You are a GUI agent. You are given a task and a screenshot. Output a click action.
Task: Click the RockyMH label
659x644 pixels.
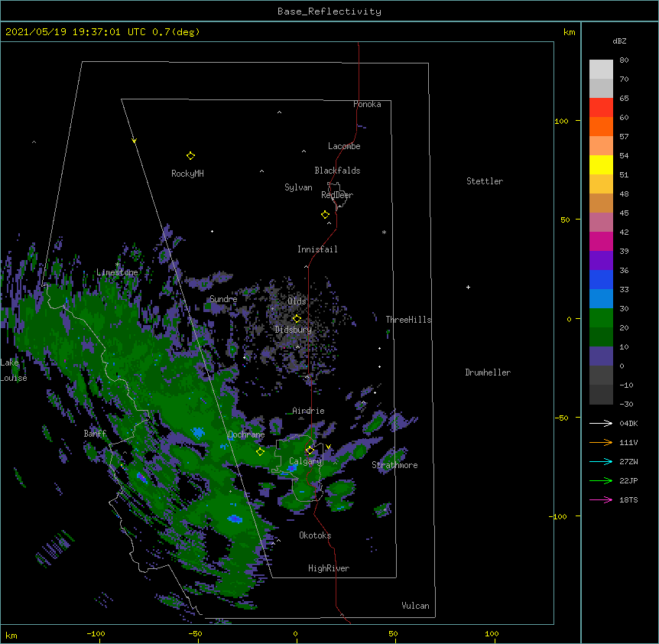(187, 174)
